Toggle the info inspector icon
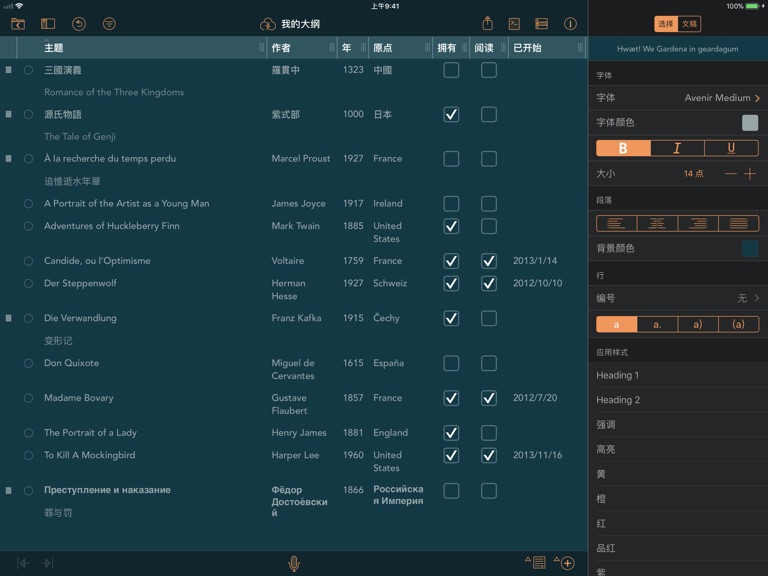The width and height of the screenshot is (768, 576). point(570,24)
